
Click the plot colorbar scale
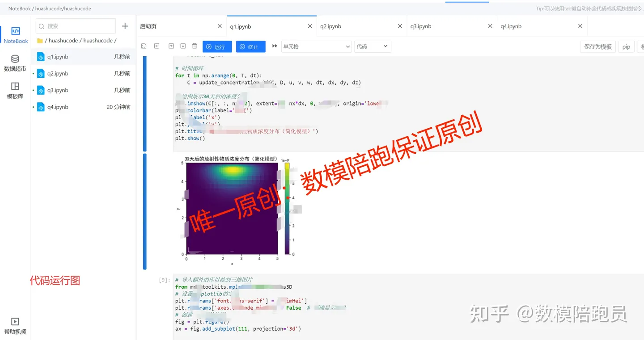pyautogui.click(x=287, y=209)
